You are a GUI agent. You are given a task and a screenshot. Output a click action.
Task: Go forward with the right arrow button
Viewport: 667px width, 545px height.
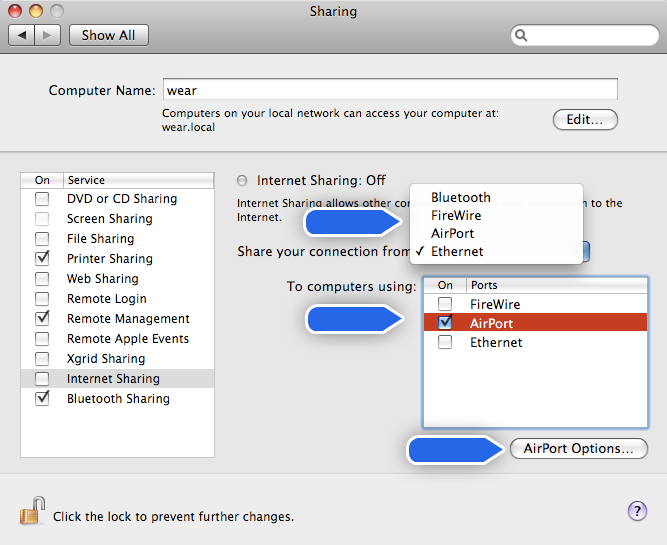(x=49, y=35)
